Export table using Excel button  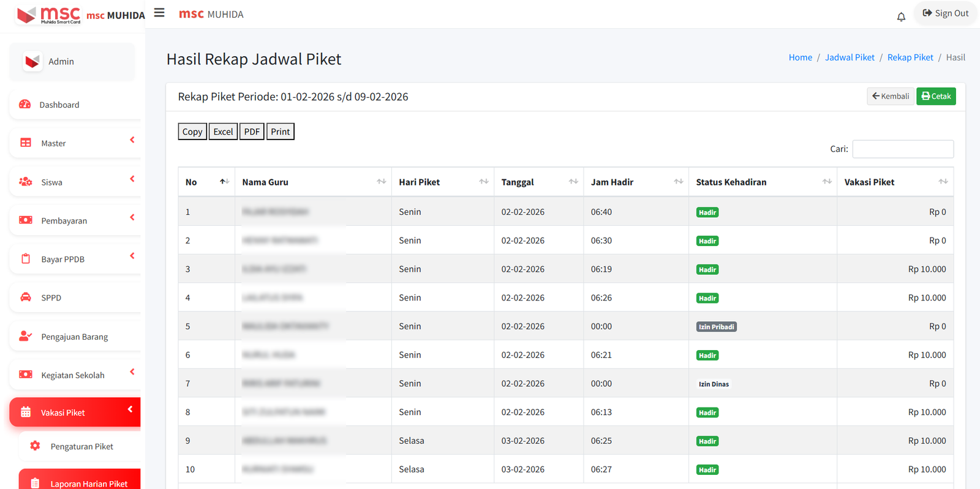pyautogui.click(x=223, y=132)
